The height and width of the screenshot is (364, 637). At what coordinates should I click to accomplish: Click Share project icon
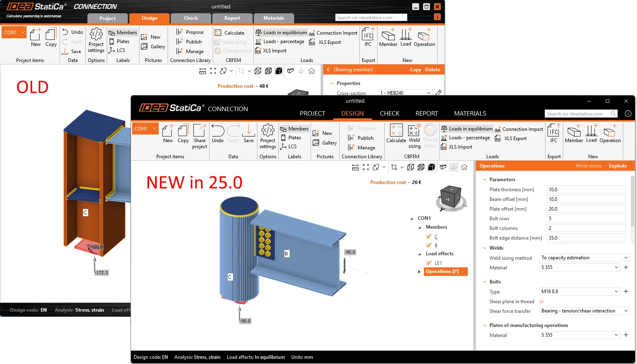pyautogui.click(x=199, y=136)
